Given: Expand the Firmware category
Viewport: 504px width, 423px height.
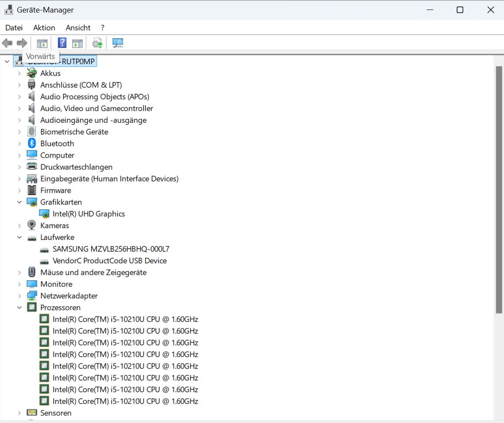Looking at the screenshot, I should tap(19, 190).
